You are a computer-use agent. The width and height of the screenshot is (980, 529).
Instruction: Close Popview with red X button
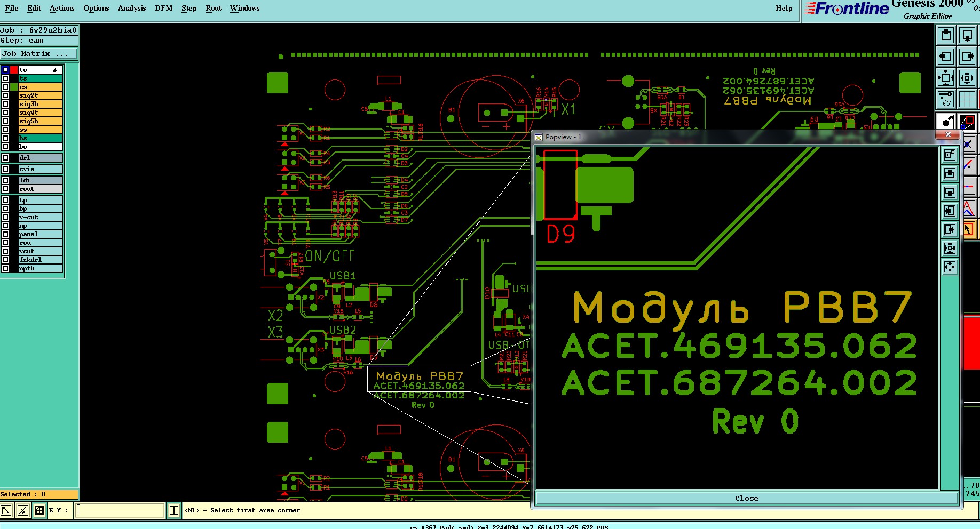[948, 135]
